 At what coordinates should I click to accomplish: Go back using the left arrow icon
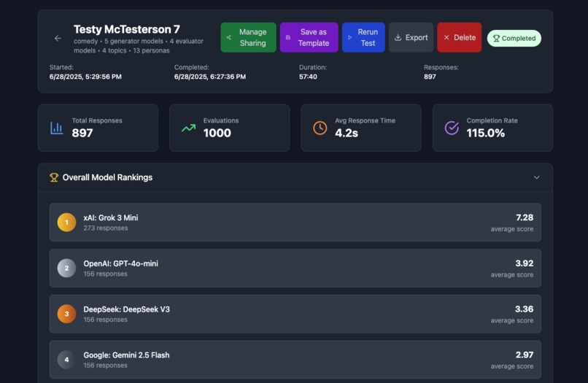pyautogui.click(x=58, y=38)
